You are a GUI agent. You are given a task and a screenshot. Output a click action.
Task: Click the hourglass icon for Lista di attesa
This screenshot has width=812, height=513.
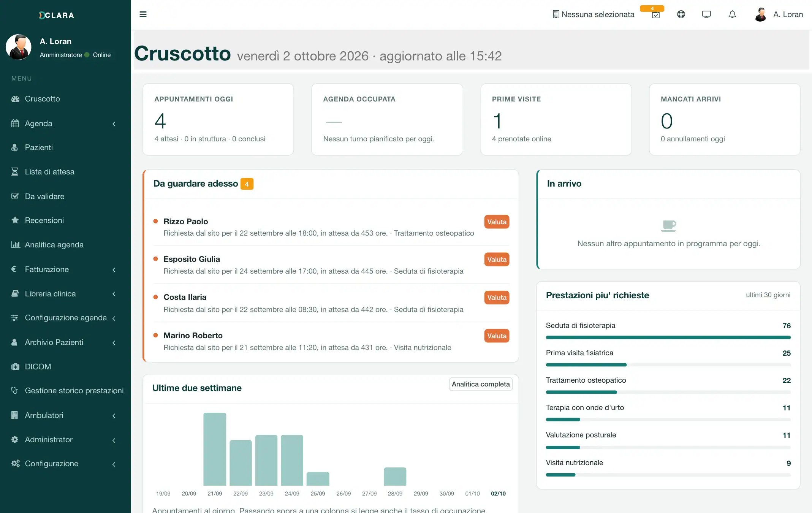point(15,172)
